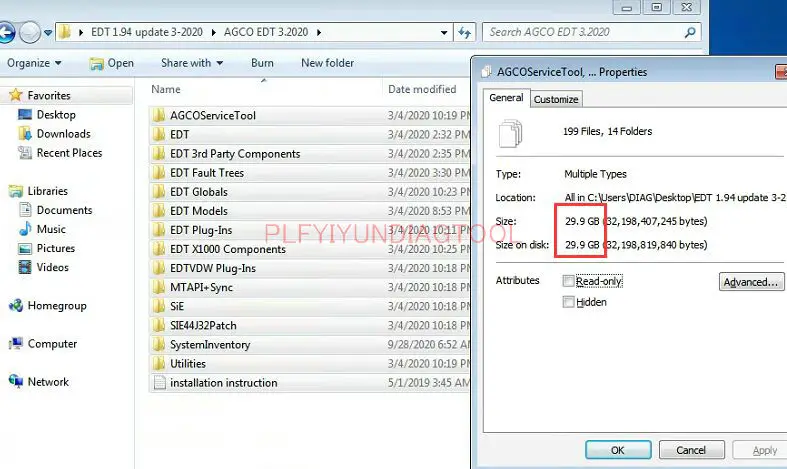Select the EDT Fault Trees folder icon
Viewport: 787px width, 469px height.
click(159, 172)
